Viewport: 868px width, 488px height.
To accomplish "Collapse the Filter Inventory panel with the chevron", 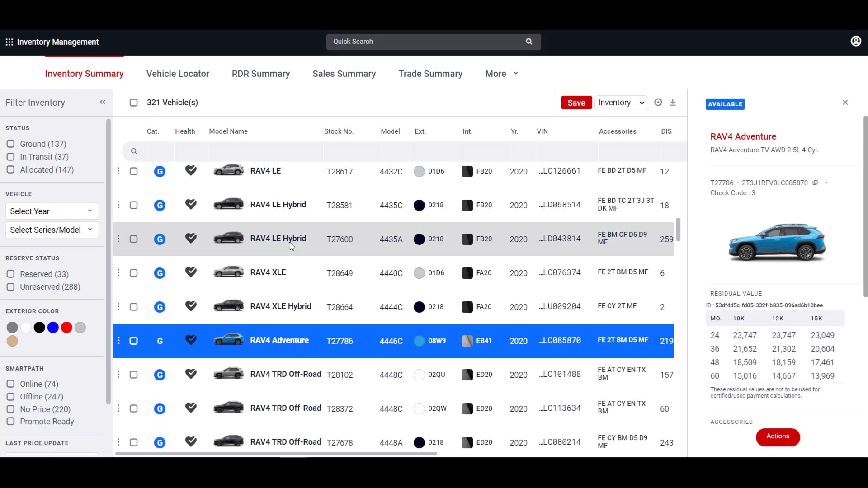I will (103, 102).
